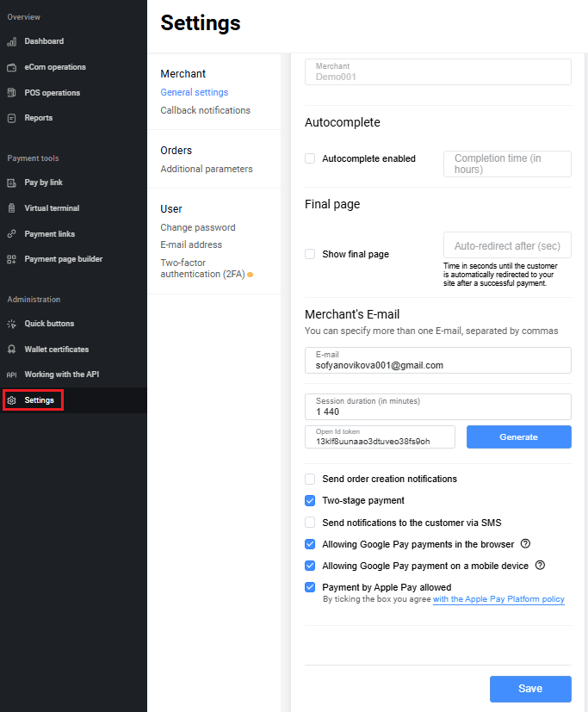Screen dimensions: 588x712
Task: Open Callback notifications settings section
Action: tap(205, 110)
